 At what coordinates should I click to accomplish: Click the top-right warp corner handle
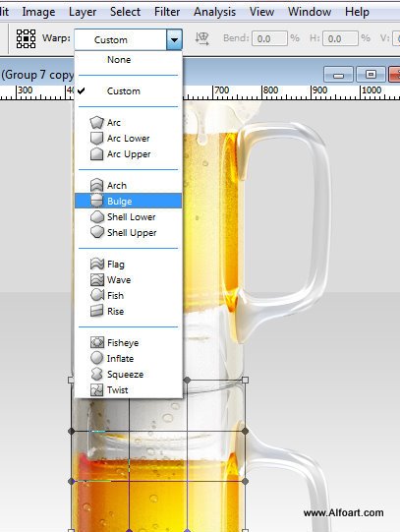pyautogui.click(x=245, y=380)
